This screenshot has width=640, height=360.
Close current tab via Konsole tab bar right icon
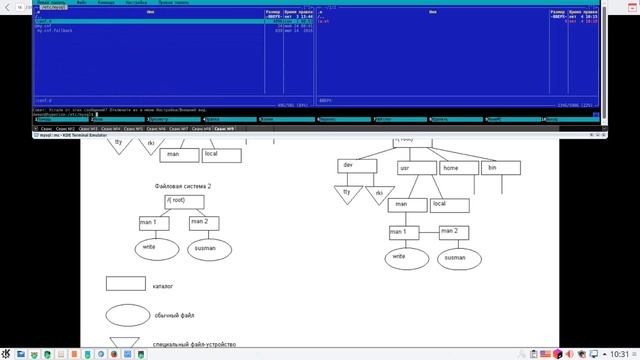[604, 129]
